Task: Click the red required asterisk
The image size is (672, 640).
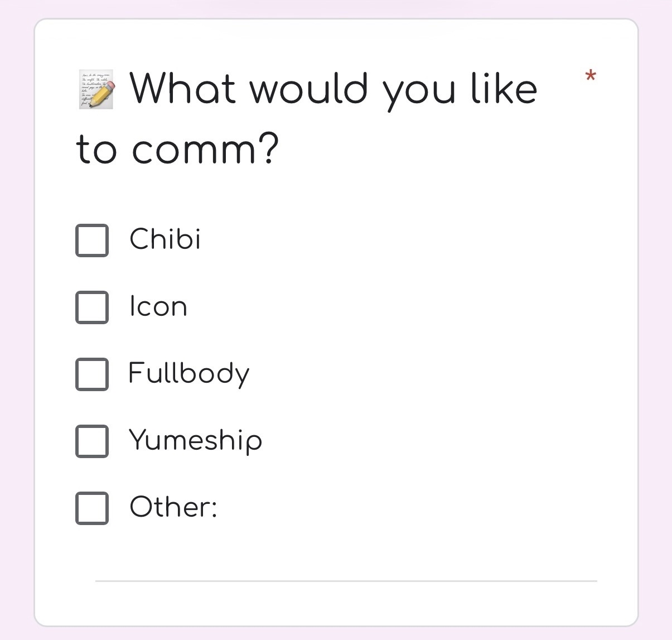Action: [591, 76]
